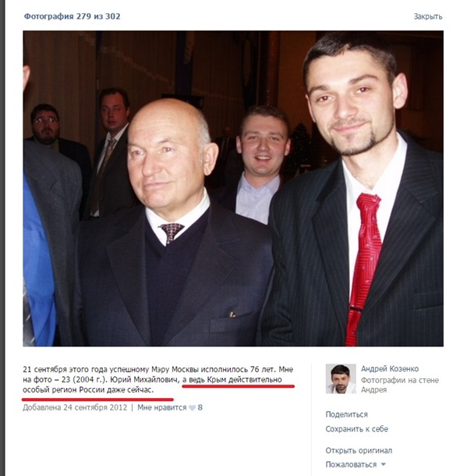Visit the Андрей Козенко profile link
The width and height of the screenshot is (460, 476).
click(390, 368)
